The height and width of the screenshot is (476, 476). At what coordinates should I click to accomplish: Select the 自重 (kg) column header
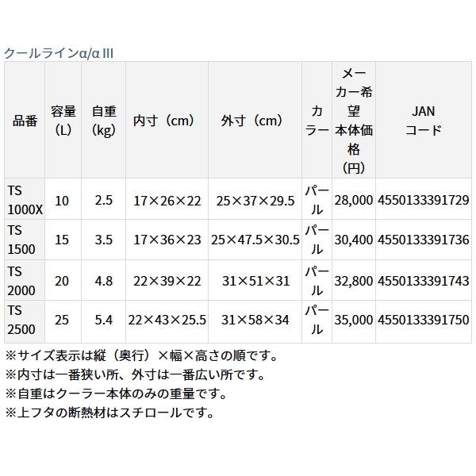[x=103, y=121]
